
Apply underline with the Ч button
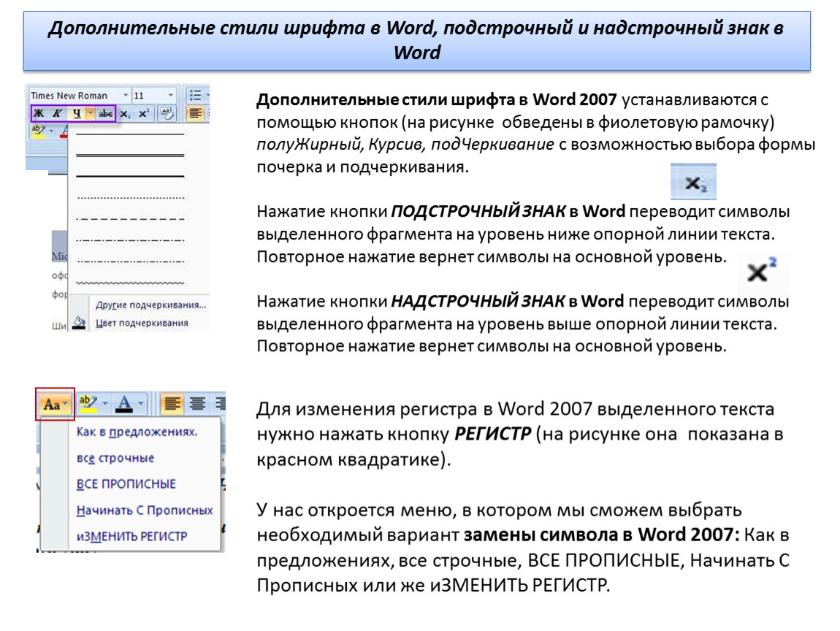point(77,113)
